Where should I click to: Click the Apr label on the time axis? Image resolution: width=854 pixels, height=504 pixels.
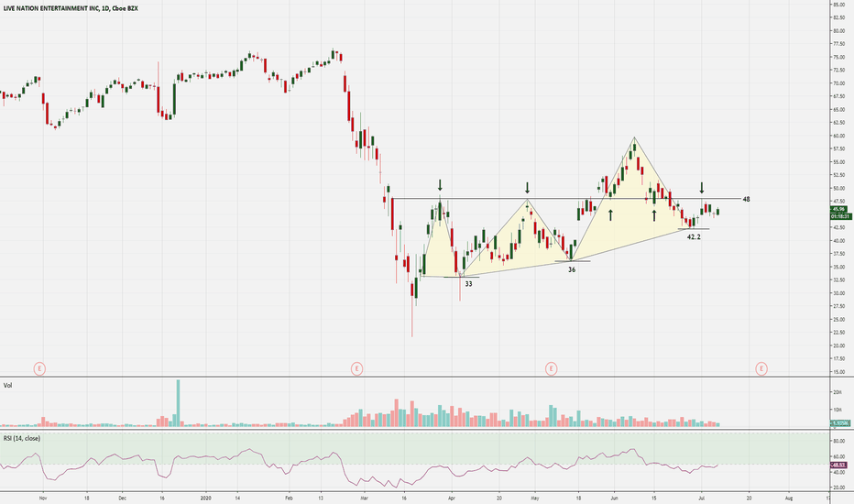click(451, 498)
